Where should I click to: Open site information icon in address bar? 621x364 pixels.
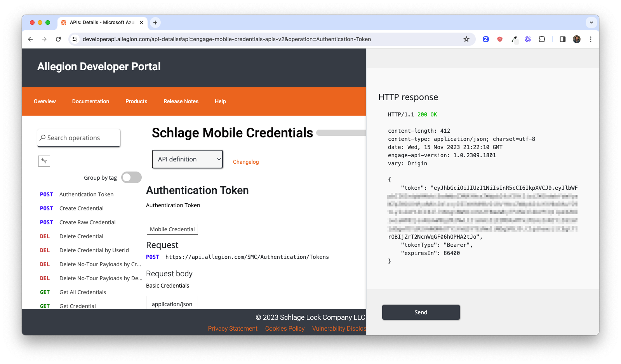pyautogui.click(x=75, y=39)
